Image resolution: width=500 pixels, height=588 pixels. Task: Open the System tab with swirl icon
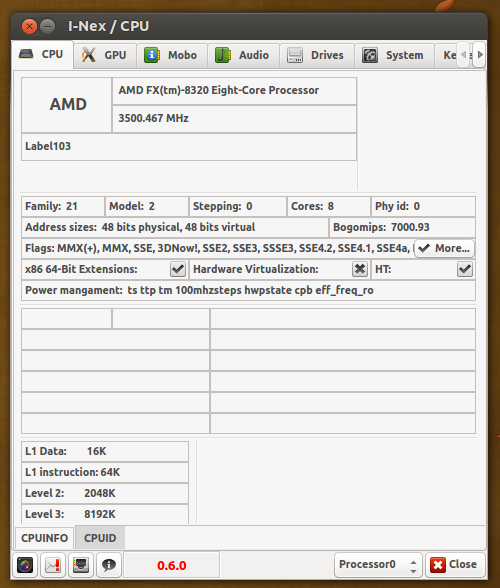pyautogui.click(x=394, y=55)
